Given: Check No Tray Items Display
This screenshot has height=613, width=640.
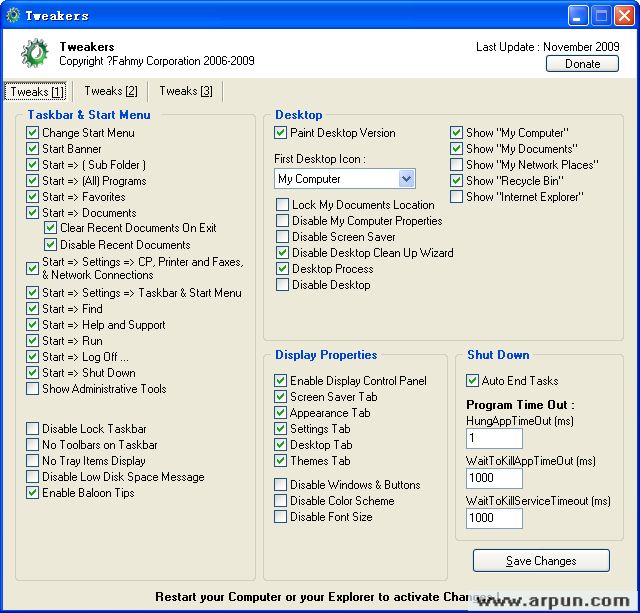Looking at the screenshot, I should coord(32,461).
